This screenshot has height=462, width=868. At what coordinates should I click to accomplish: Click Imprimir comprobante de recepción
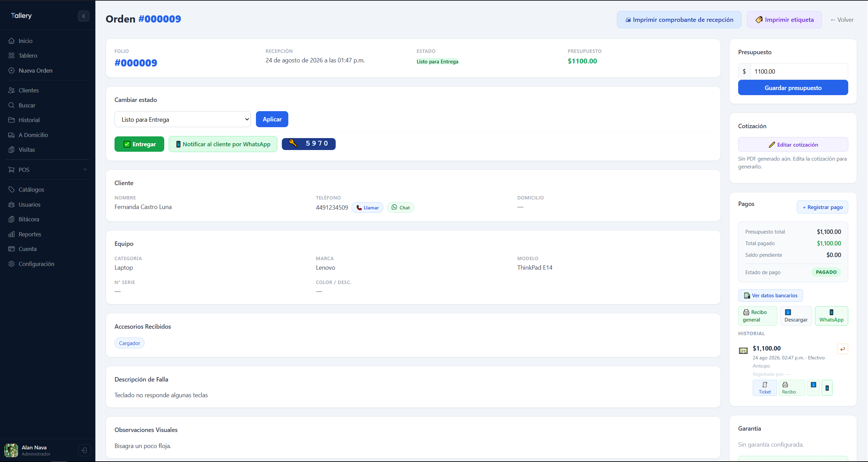[x=679, y=20]
